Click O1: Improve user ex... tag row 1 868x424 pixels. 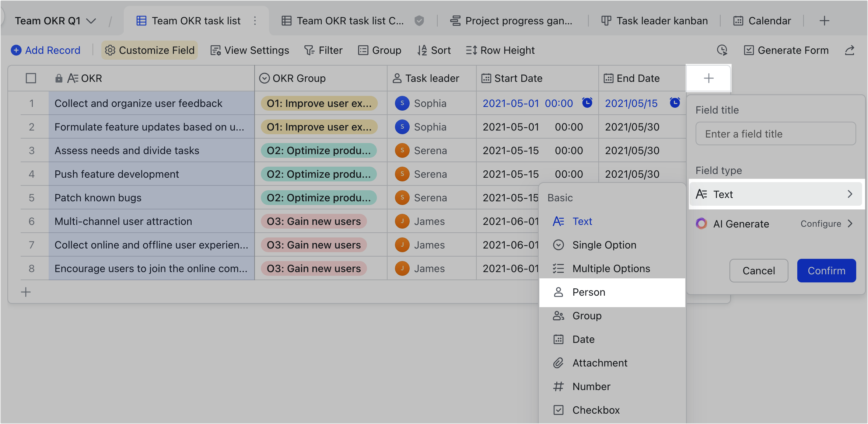coord(319,103)
